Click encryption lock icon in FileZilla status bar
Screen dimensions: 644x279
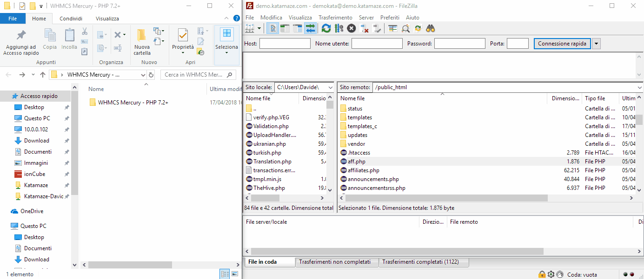(x=542, y=274)
